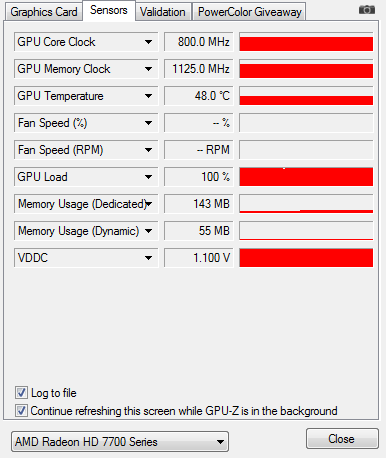Select the PowerColor Giveaway tab

click(249, 12)
